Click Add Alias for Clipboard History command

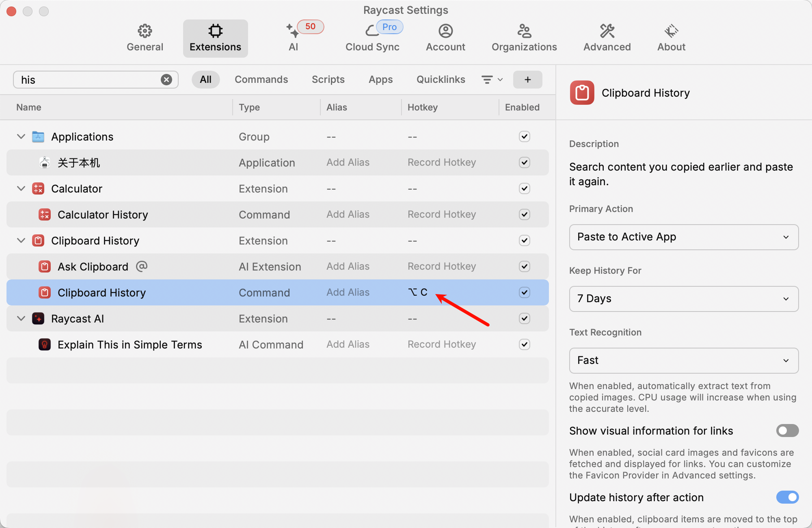348,292
